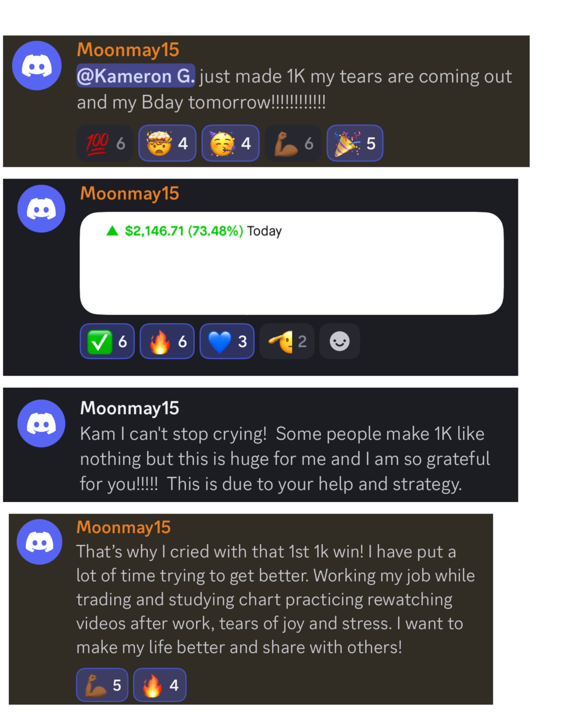Click the flexed bicep reaction with 5

(102, 685)
